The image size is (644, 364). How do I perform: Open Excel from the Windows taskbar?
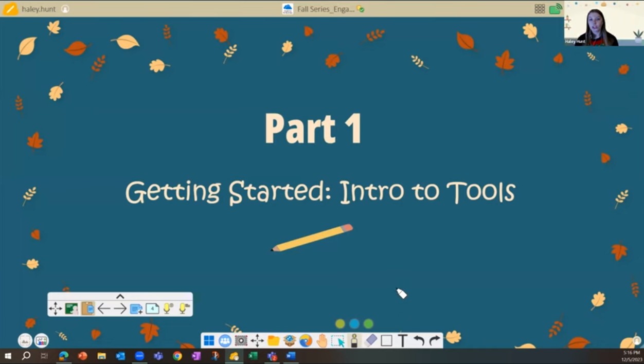point(253,356)
